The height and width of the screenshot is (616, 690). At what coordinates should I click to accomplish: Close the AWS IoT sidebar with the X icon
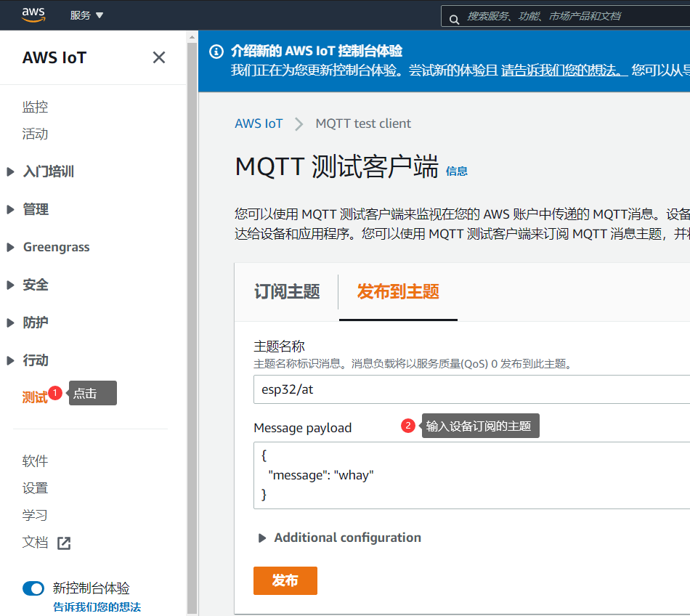point(158,57)
